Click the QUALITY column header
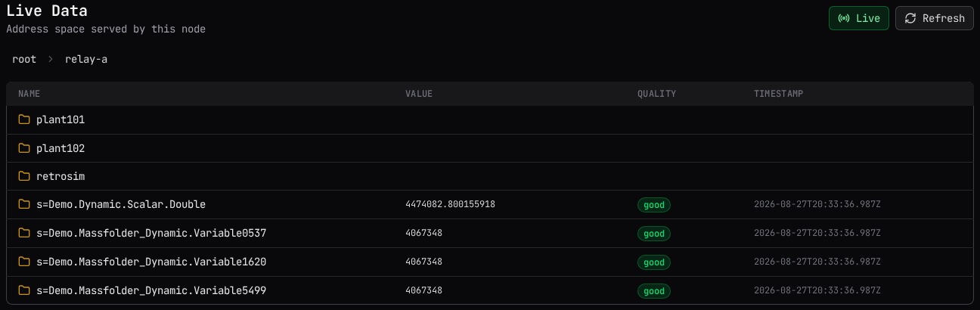 click(x=656, y=94)
